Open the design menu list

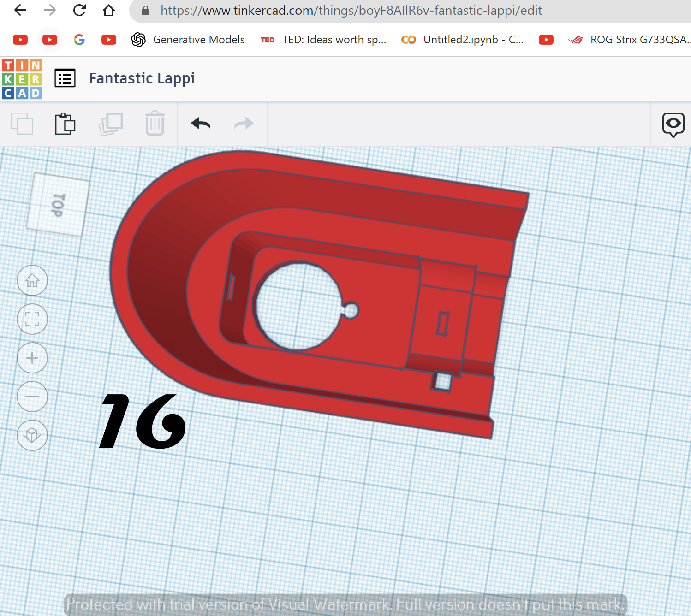(65, 78)
